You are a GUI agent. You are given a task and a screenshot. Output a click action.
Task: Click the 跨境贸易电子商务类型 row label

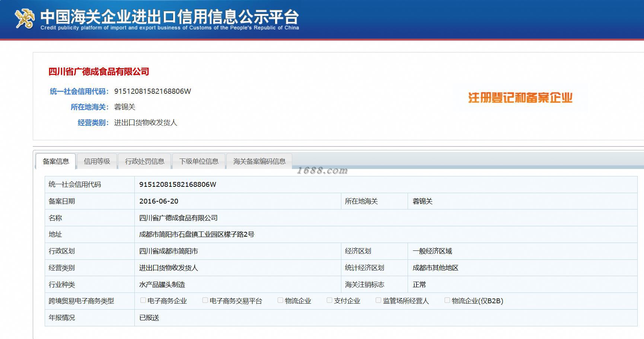(x=81, y=301)
